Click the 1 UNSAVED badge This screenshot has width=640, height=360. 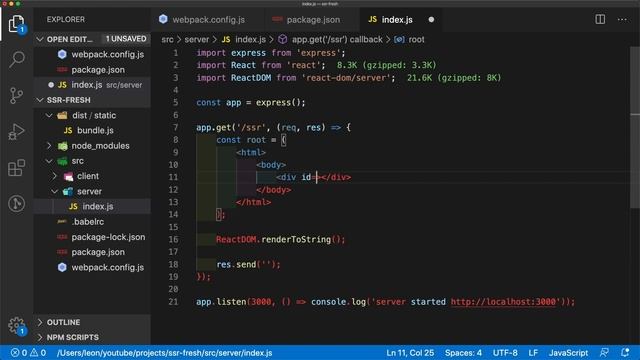pyautogui.click(x=126, y=39)
